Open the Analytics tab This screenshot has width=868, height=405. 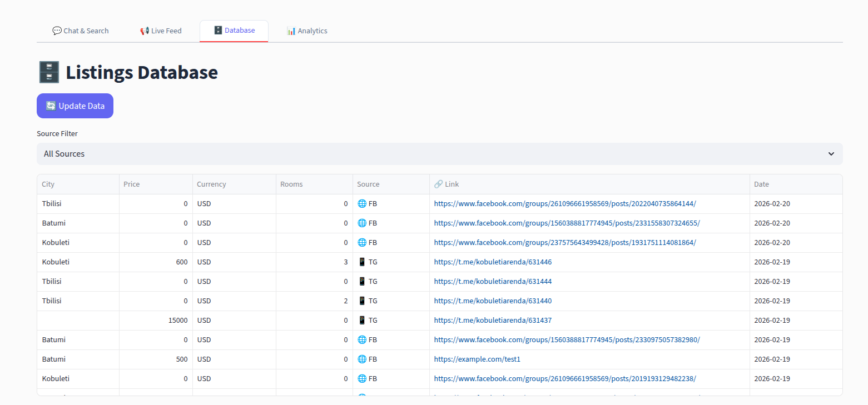(307, 31)
